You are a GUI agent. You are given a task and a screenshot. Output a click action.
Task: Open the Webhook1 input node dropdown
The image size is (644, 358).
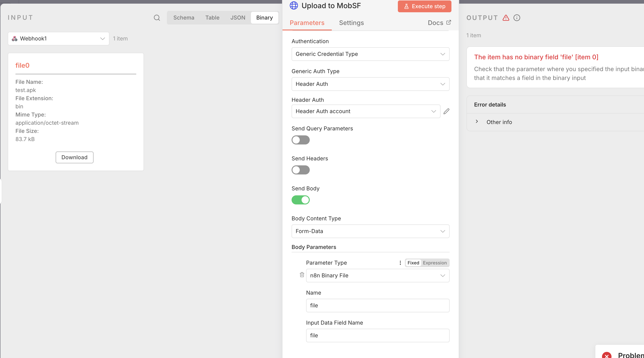tap(59, 38)
